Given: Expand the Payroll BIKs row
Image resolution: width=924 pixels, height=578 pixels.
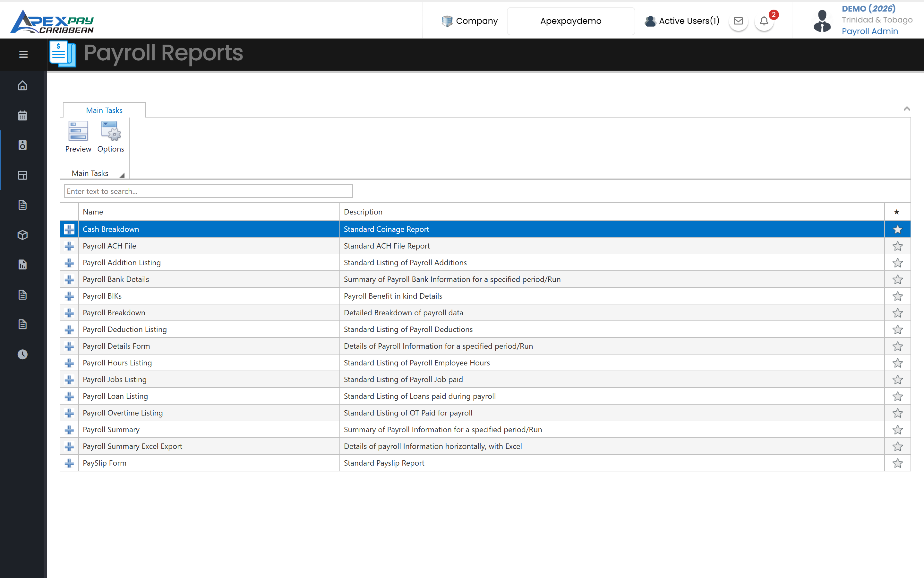Looking at the screenshot, I should pos(69,296).
